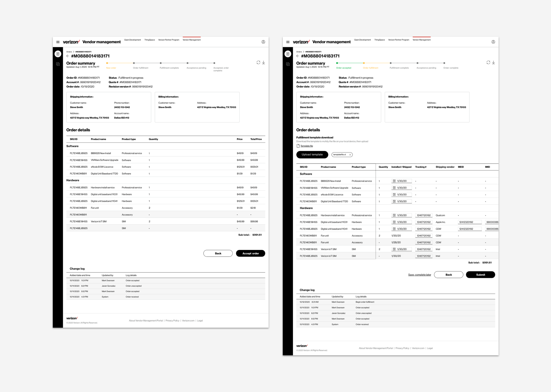The image size is (551, 392).
Task: Open the Verizon.com footer link on right page
Action: click(x=418, y=348)
